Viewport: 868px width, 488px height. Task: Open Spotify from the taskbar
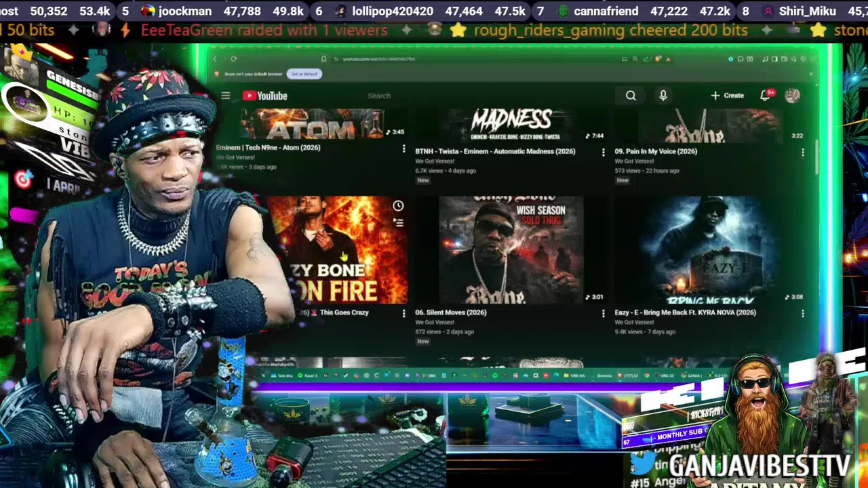pos(495,375)
